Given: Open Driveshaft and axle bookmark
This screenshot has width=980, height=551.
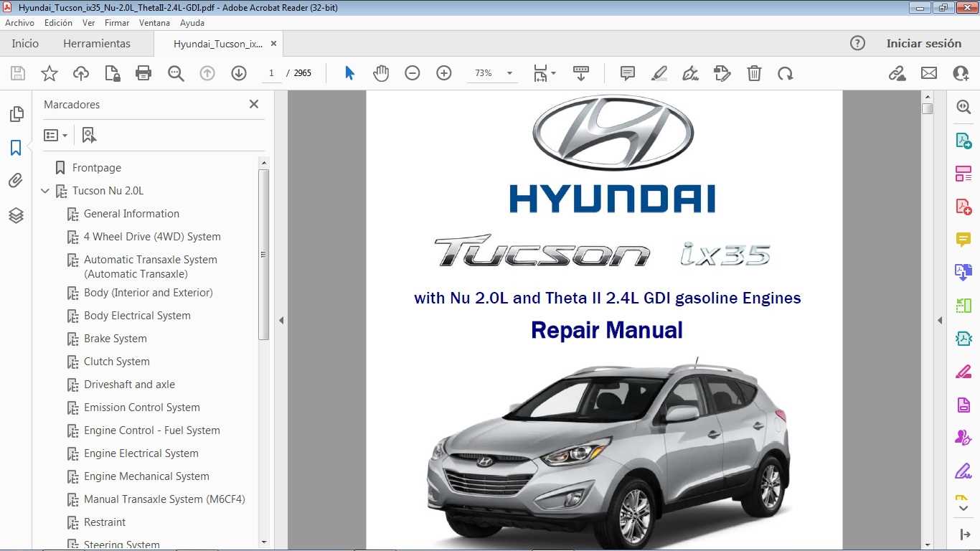Looking at the screenshot, I should pyautogui.click(x=129, y=385).
